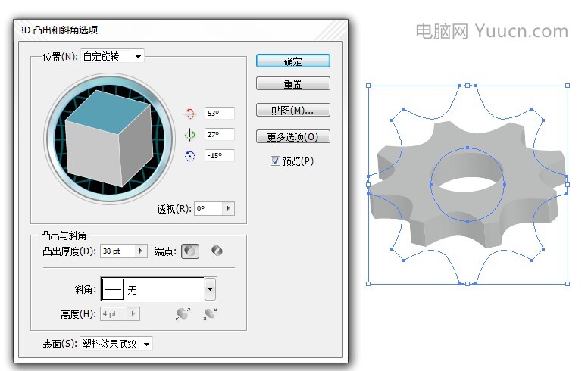Open the disabled 高度 height arrow

coord(133,314)
